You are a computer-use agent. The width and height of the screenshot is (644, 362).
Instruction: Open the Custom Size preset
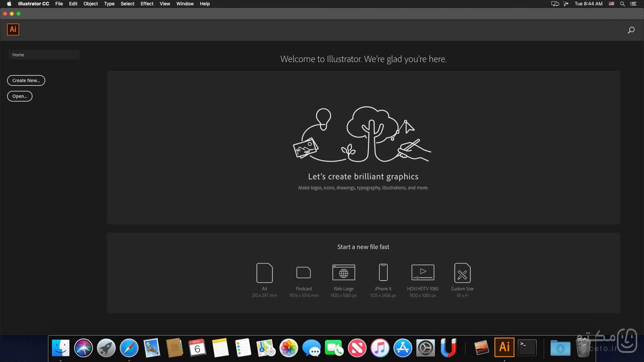click(x=462, y=280)
